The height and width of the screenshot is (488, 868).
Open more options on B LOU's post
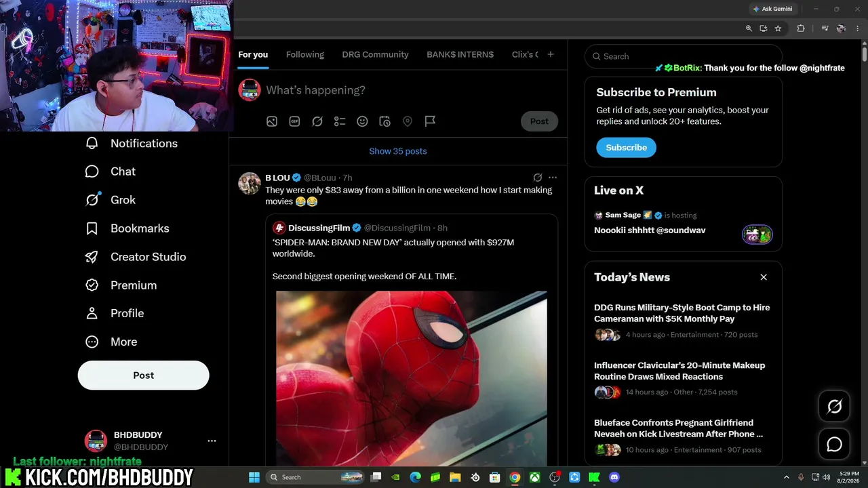point(553,178)
